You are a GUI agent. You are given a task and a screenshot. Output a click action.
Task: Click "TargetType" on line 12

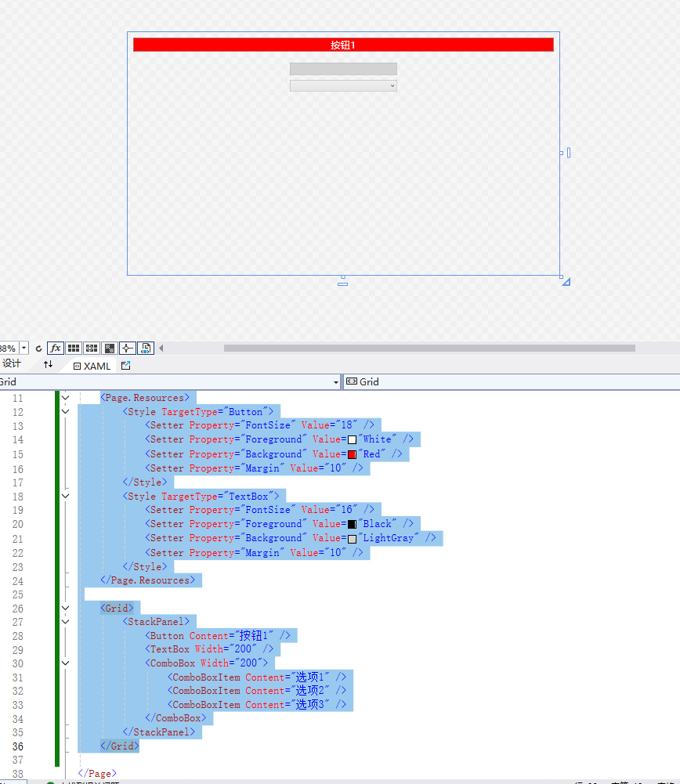tap(190, 412)
